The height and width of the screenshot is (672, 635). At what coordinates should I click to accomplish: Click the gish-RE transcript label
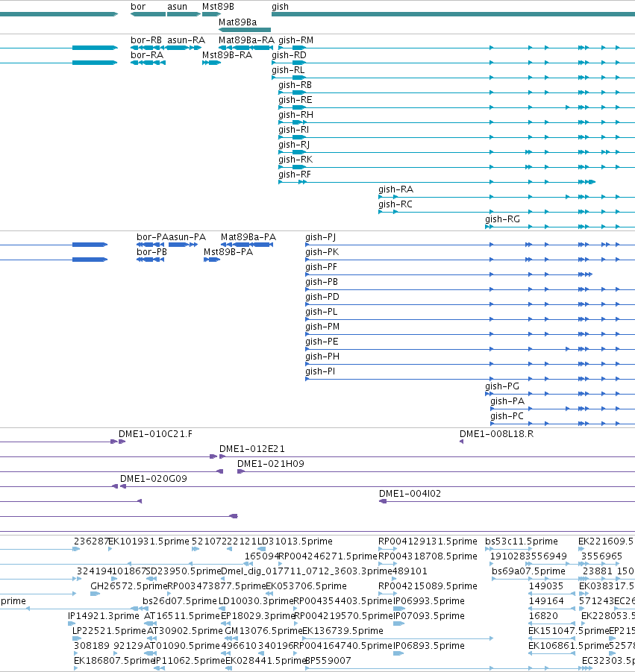pyautogui.click(x=295, y=100)
